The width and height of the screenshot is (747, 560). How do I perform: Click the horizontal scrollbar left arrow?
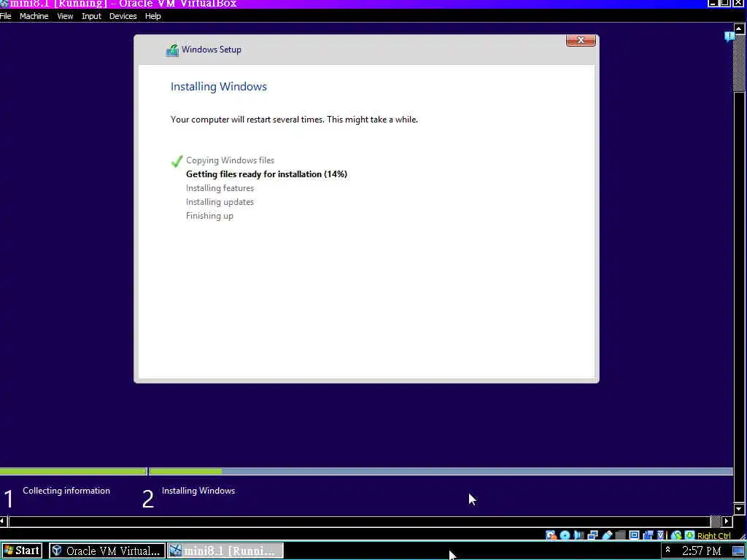[x=4, y=521]
